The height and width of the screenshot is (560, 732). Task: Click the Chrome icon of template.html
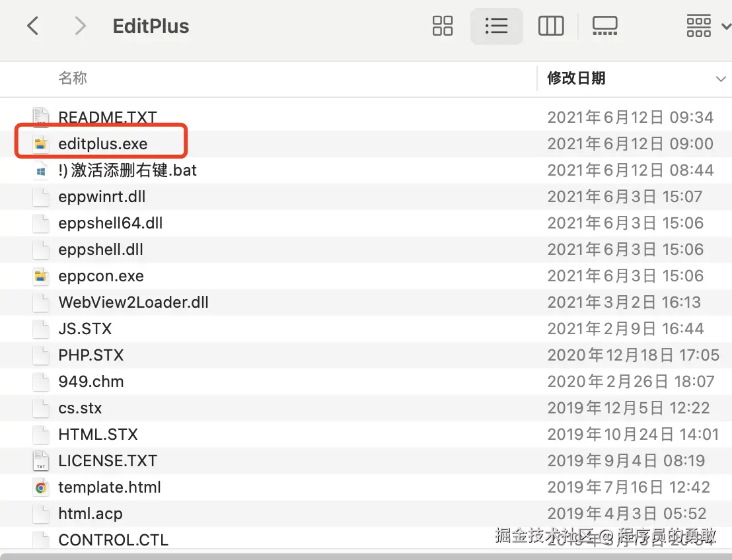point(41,487)
